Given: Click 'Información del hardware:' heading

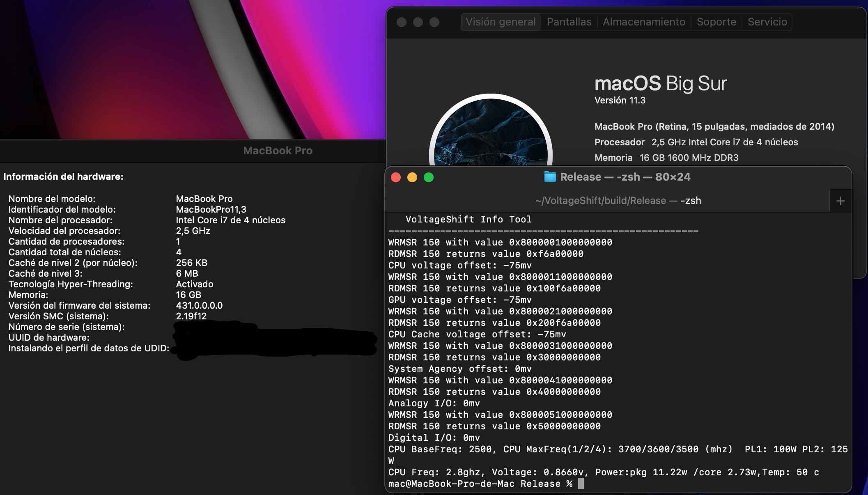Looking at the screenshot, I should click(63, 176).
